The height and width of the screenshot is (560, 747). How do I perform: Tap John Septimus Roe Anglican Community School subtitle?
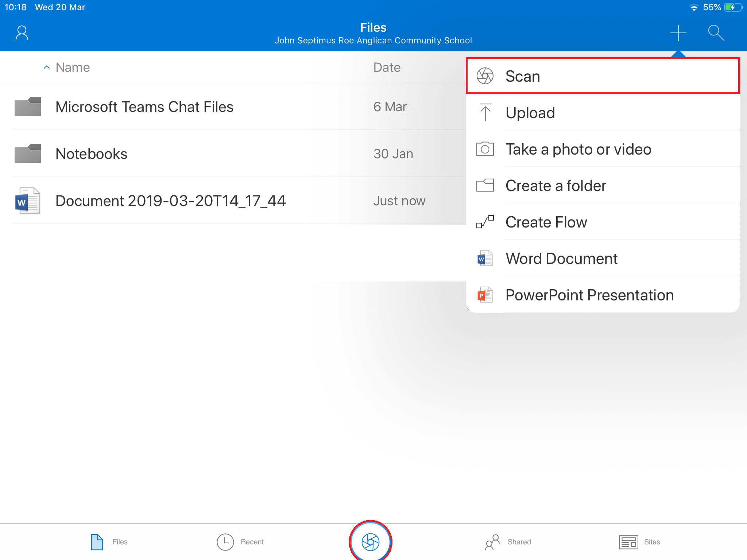(373, 40)
